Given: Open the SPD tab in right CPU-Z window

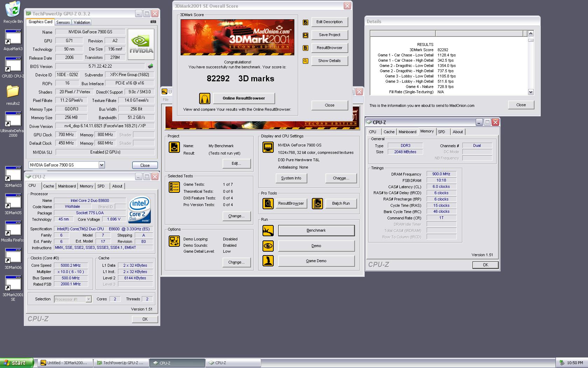Looking at the screenshot, I should 442,132.
